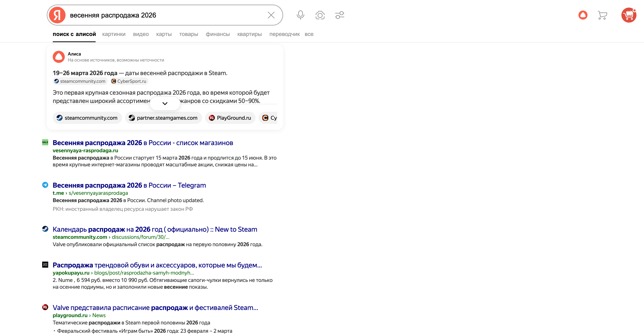
Task: Open image search camera icon
Action: point(320,15)
